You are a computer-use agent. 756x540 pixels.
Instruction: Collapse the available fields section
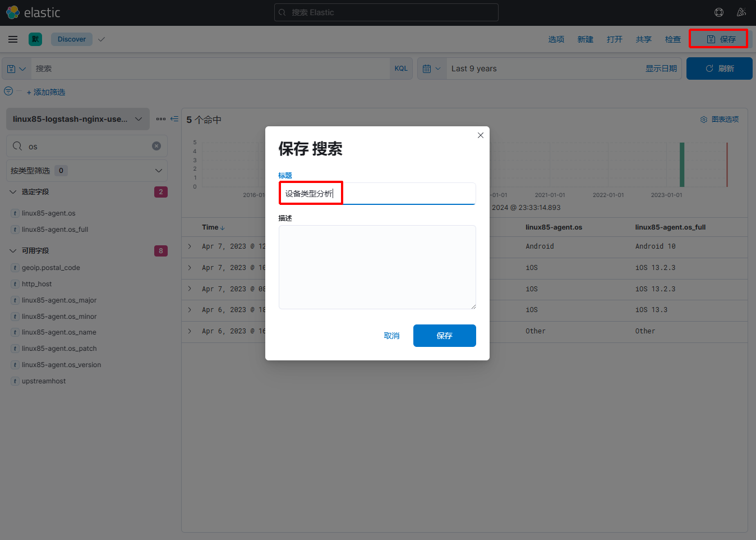(13, 251)
